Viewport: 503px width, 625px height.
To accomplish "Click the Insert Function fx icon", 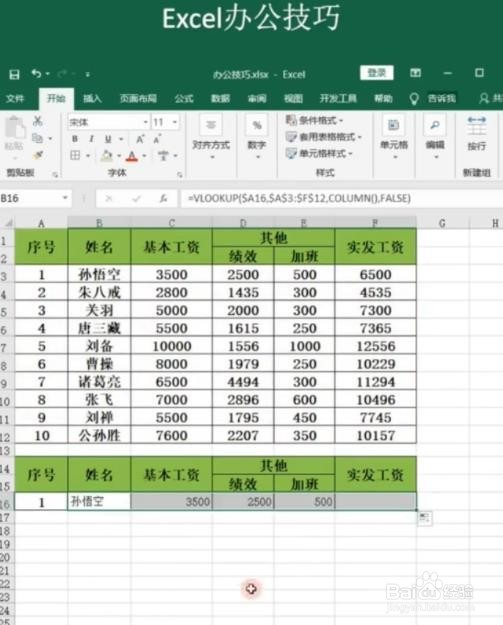I will coord(163,199).
